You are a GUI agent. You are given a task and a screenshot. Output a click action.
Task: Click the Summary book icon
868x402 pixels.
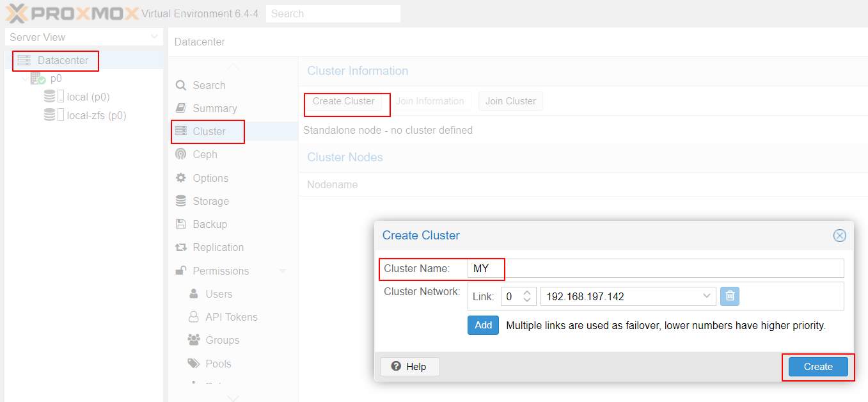click(181, 108)
